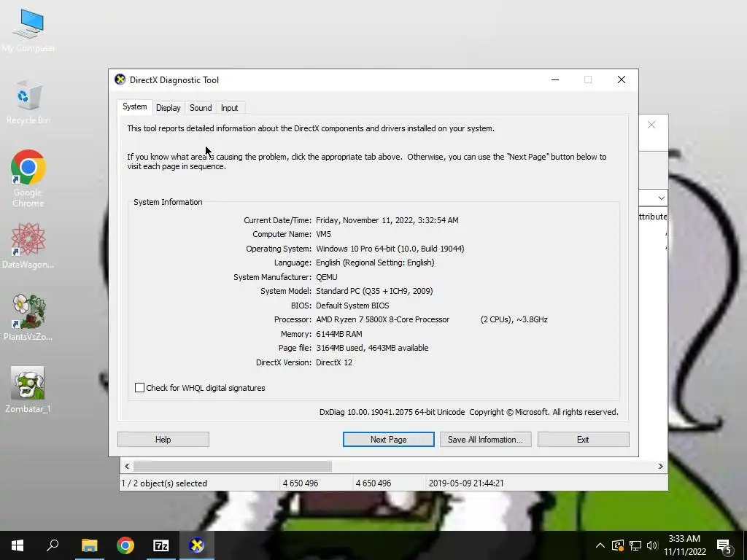The image size is (747, 560).
Task: Open the network tray icon
Action: coord(635,545)
